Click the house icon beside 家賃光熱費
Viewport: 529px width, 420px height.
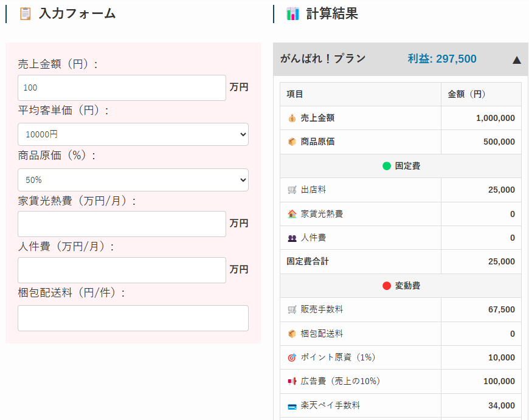292,214
